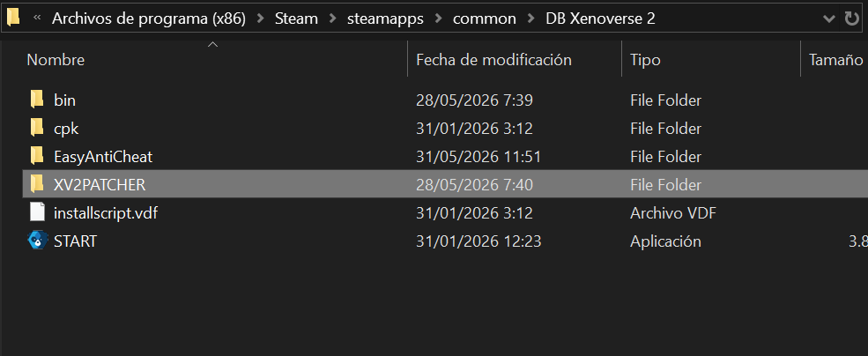Sort by Nombre column header

pos(56,60)
